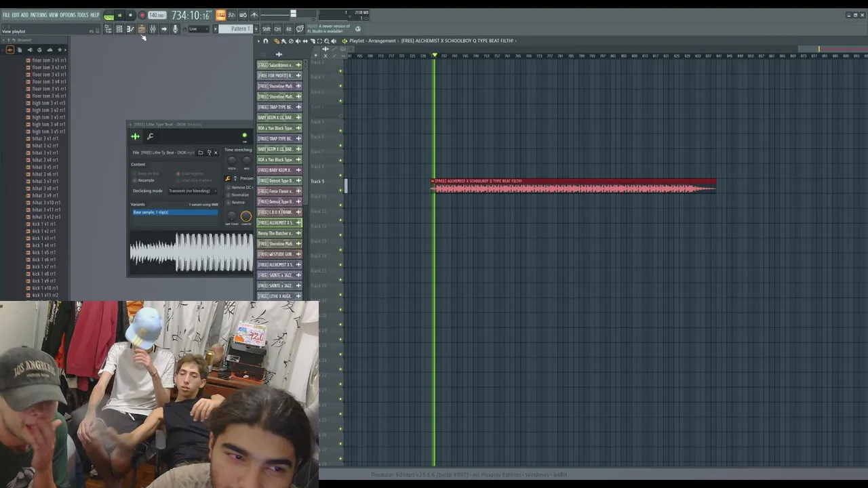This screenshot has width=868, height=488.
Task: Select the [FREE] WESTSIDE GUN clip in picker
Action: pos(279,254)
